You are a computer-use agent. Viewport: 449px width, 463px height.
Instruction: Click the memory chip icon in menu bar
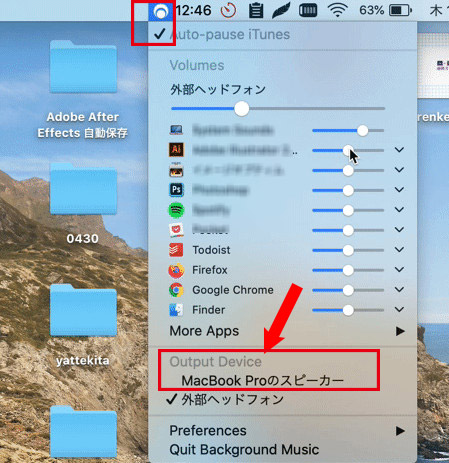click(x=308, y=10)
